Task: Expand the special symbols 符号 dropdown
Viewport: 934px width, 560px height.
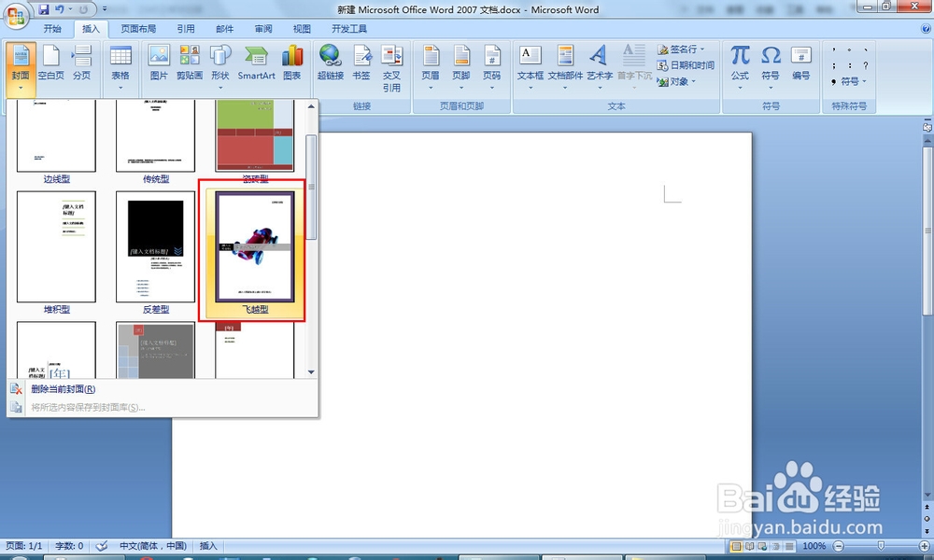Action: (x=864, y=81)
